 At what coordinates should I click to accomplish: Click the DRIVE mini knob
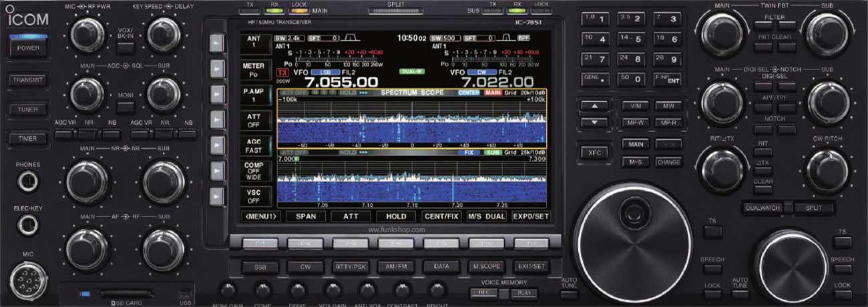click(297, 290)
